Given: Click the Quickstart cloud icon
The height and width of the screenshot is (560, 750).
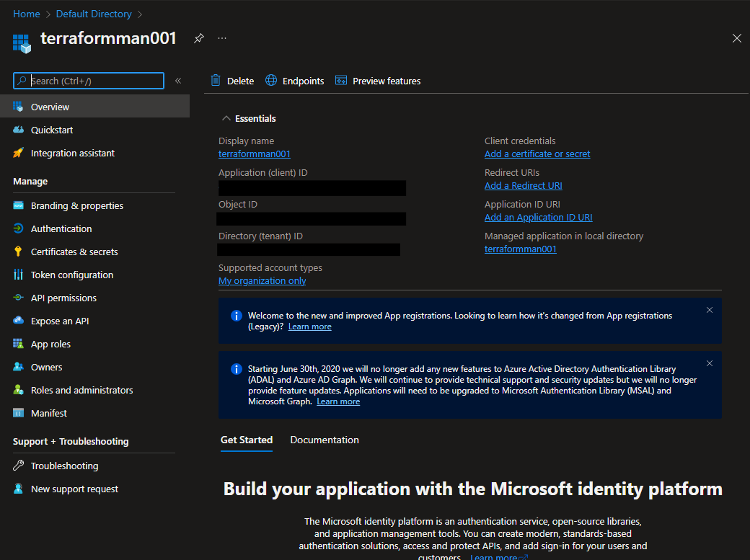Looking at the screenshot, I should [18, 130].
